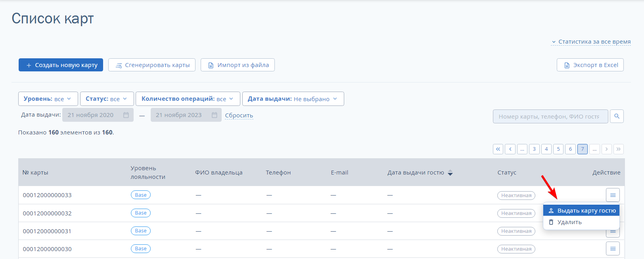Open calendar icon in the 21 ноября 2020 field
Screen dimensions: 644x259
coord(126,115)
